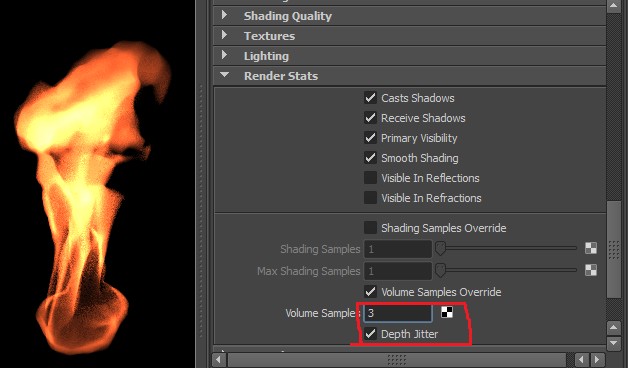This screenshot has height=368, width=628.
Task: Collapse the Render Stats section
Action: (224, 75)
